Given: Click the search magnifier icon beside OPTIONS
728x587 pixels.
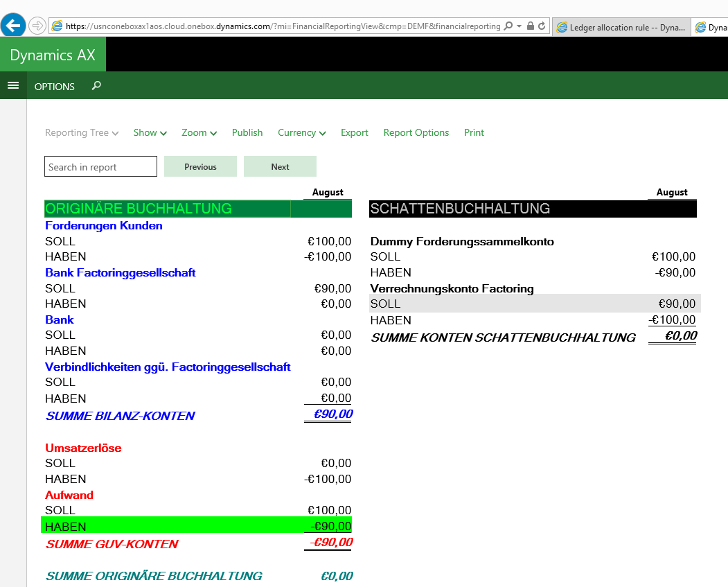Looking at the screenshot, I should (96, 86).
